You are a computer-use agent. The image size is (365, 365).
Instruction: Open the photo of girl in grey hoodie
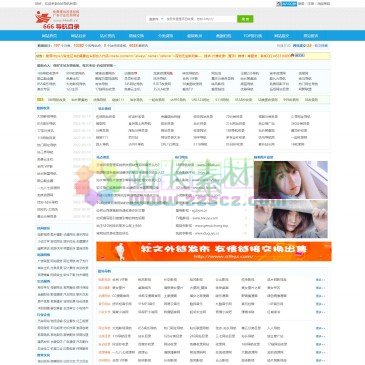291,219
